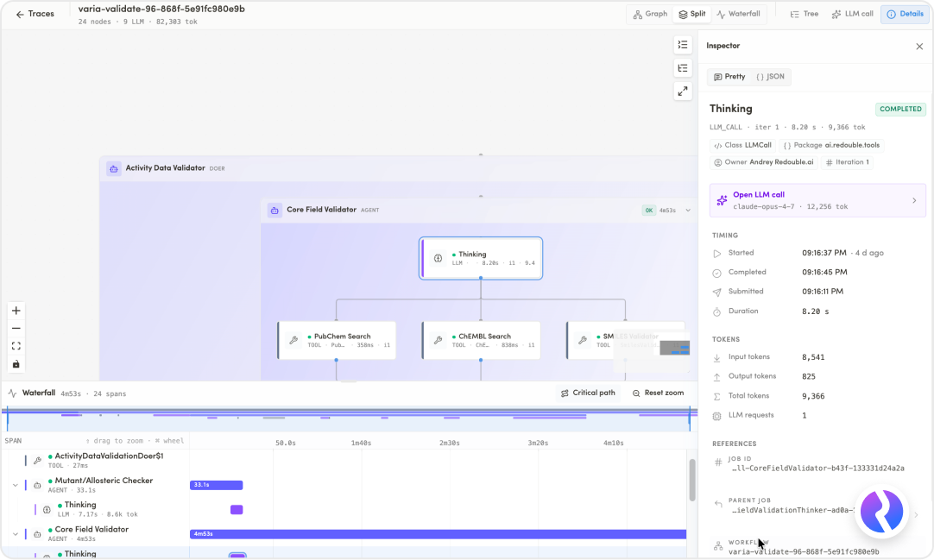Screen dimensions: 934x560
Task: Select ActivityDataValidationDoer$1 span row
Action: [95, 460]
